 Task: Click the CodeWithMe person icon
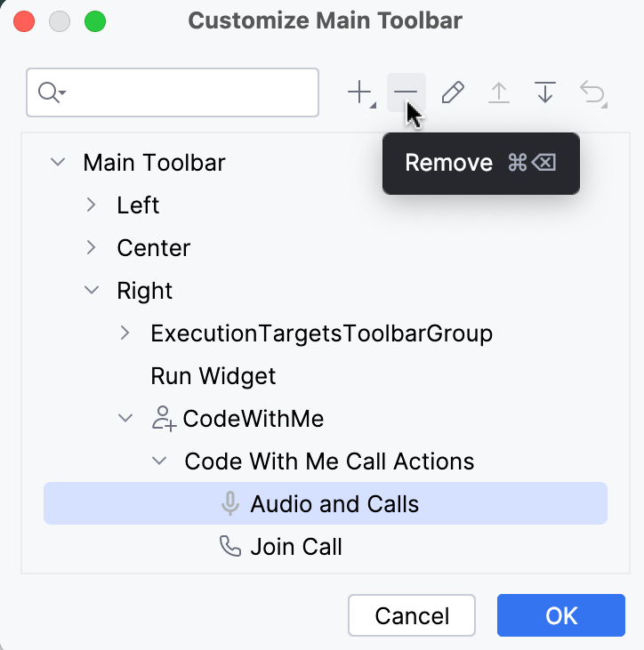coord(163,419)
